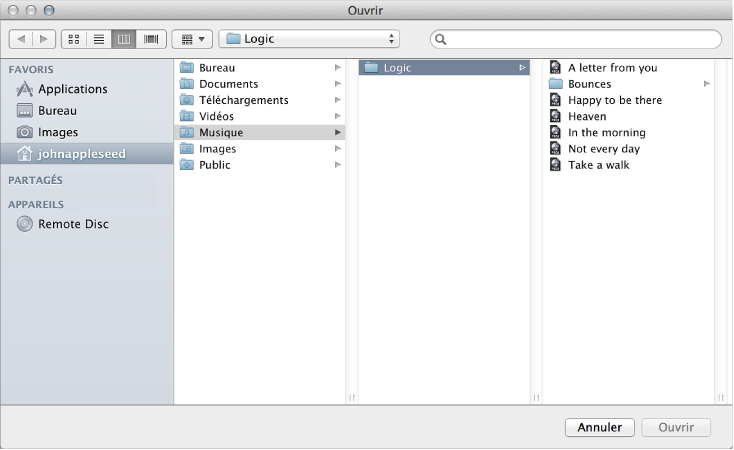Click project icon of In the morning
Image resolution: width=734 pixels, height=450 pixels.
click(x=555, y=132)
